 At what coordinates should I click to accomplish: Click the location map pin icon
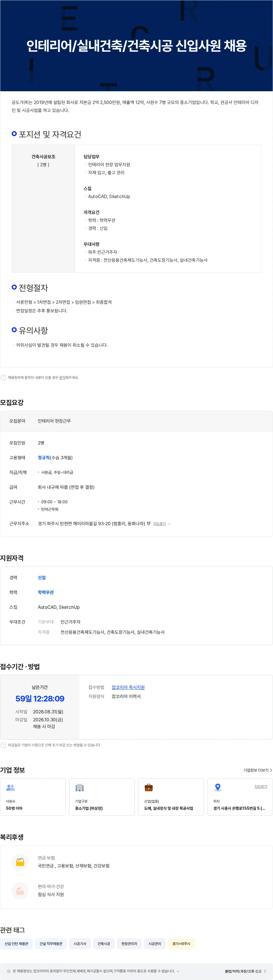point(218,788)
